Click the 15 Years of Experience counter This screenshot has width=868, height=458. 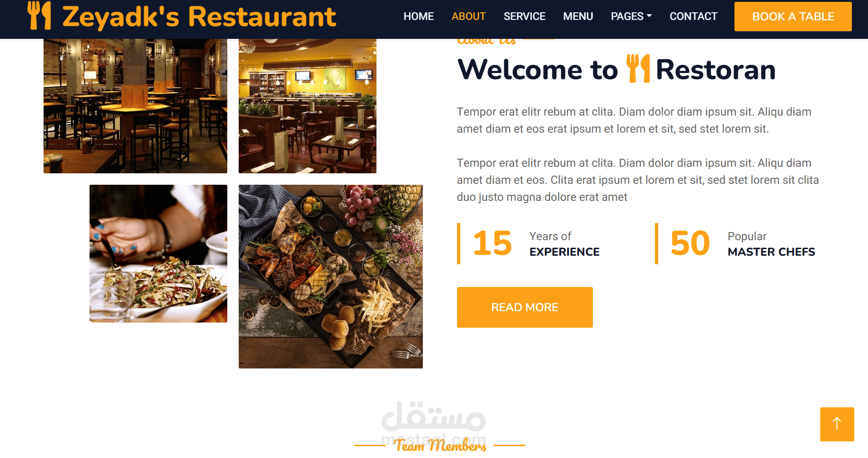pyautogui.click(x=529, y=243)
